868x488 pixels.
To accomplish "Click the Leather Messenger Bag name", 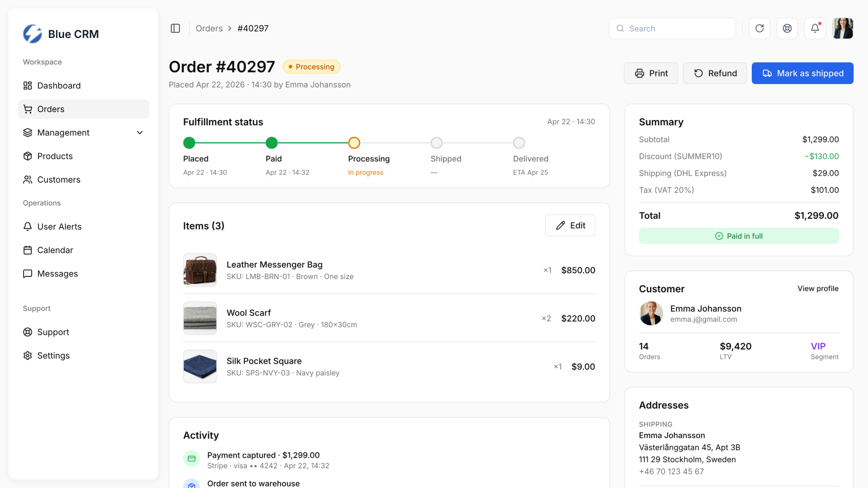I will point(274,265).
